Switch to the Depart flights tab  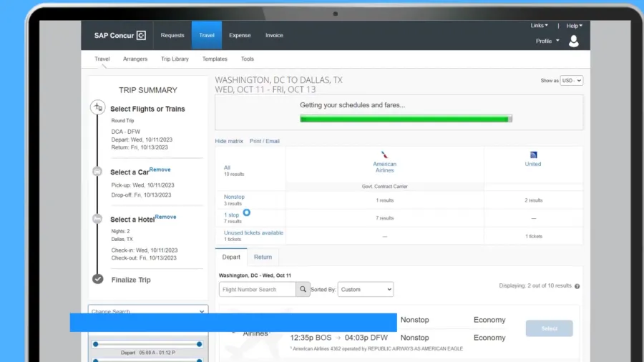coord(231,257)
